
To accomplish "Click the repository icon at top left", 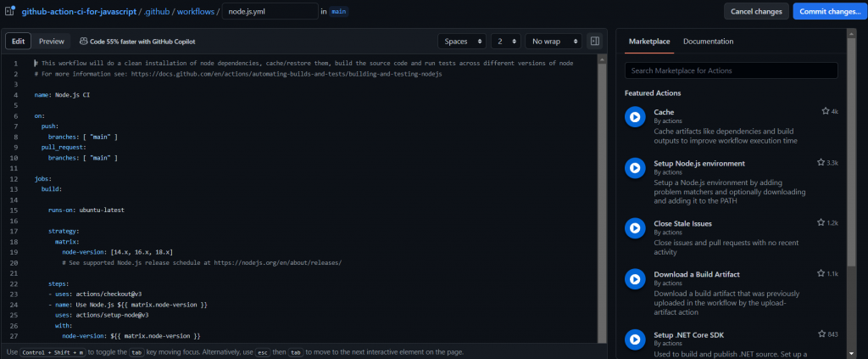I will [x=9, y=11].
